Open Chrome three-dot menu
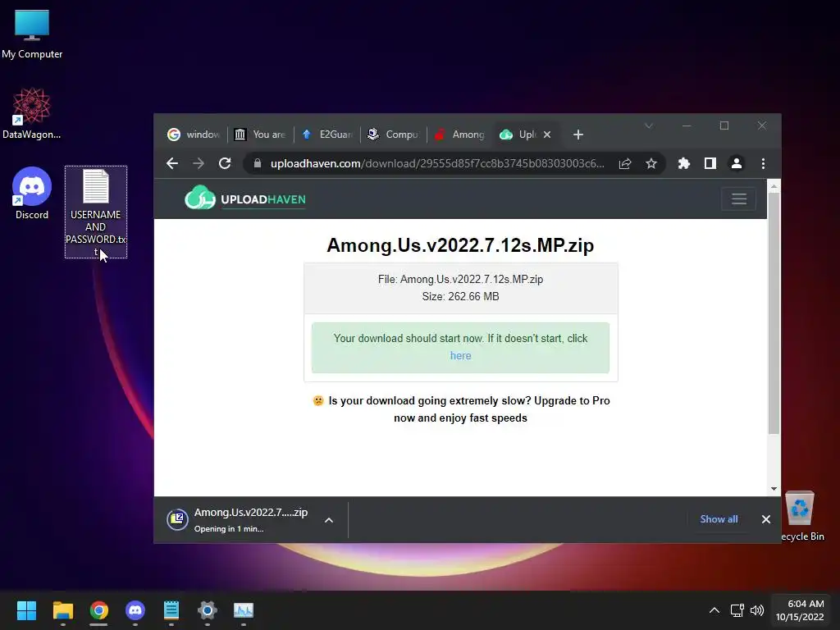Image resolution: width=840 pixels, height=630 pixels. tap(764, 163)
